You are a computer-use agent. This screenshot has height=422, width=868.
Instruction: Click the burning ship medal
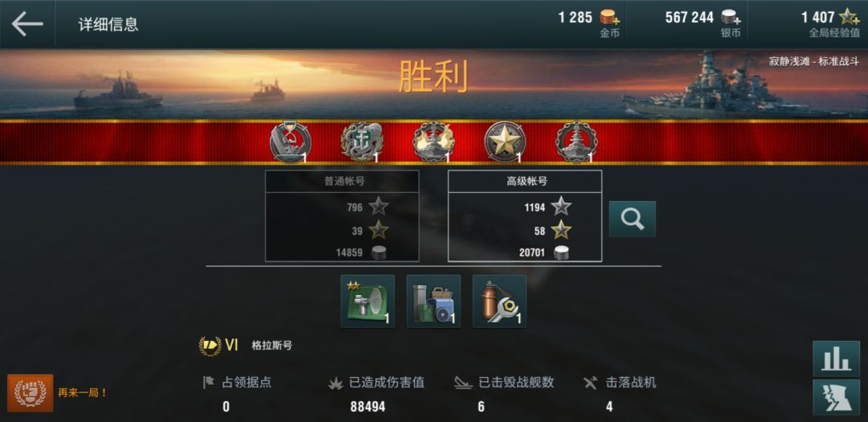433,142
